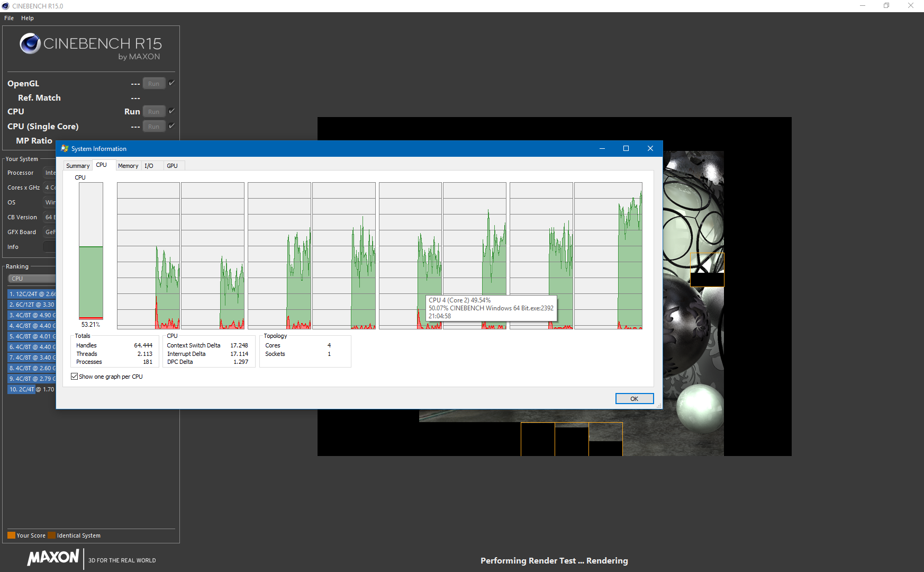Minimize the System Information window
The width and height of the screenshot is (924, 572).
tap(602, 149)
